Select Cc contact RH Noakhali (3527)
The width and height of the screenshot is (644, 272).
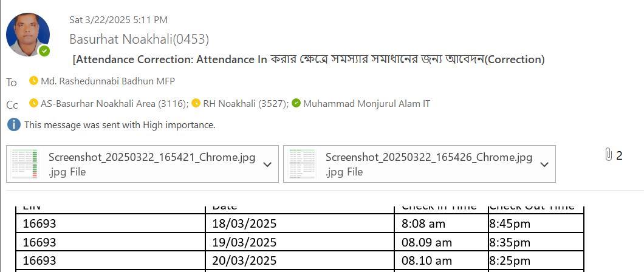(246, 104)
